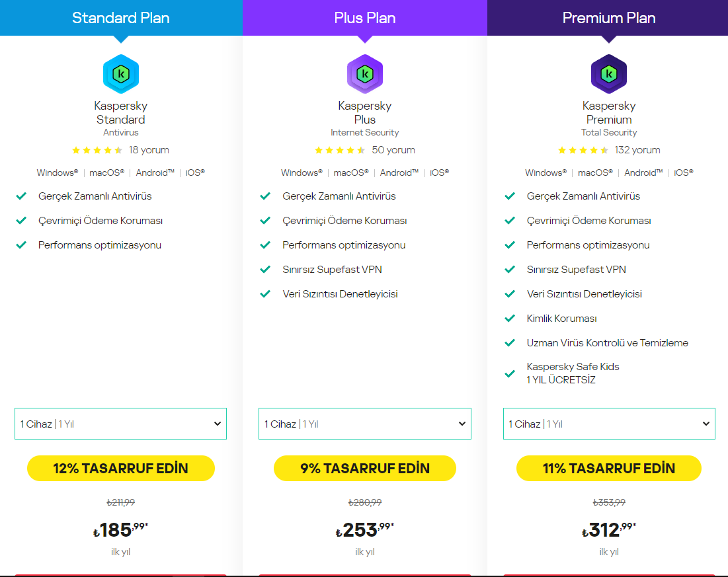Click the Plus plan star rating

[x=340, y=150]
